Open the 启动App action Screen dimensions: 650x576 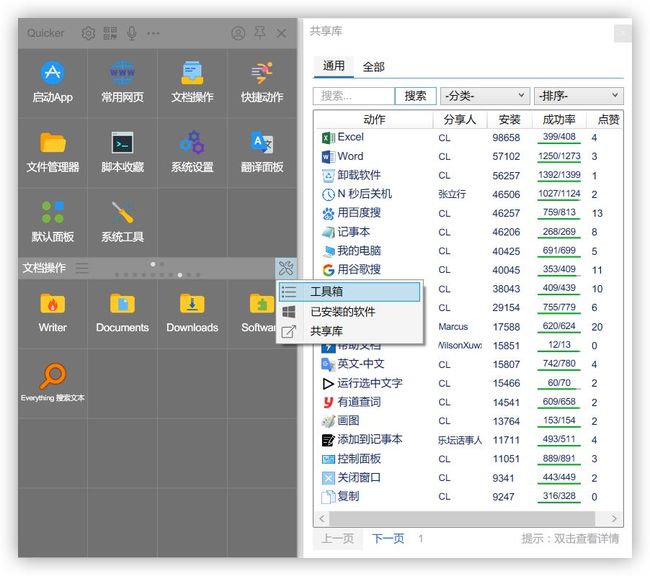click(x=53, y=82)
